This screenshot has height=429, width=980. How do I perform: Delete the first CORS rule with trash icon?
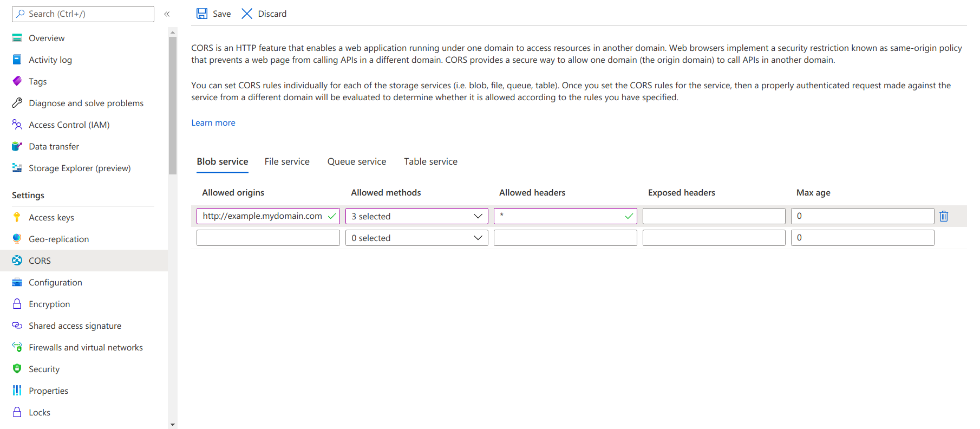coord(944,216)
